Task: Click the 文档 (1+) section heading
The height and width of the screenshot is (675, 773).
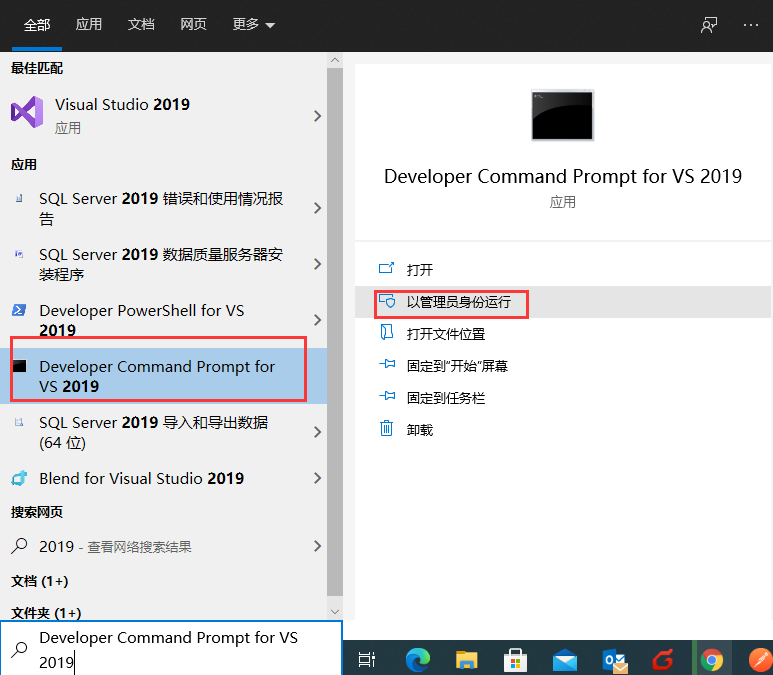Action: click(x=39, y=581)
